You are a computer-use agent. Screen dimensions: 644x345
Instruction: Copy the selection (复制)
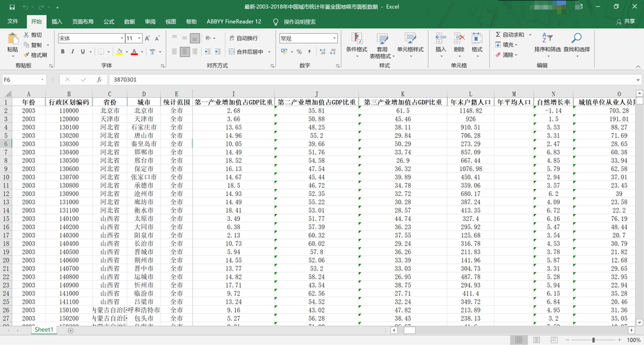tap(32, 45)
